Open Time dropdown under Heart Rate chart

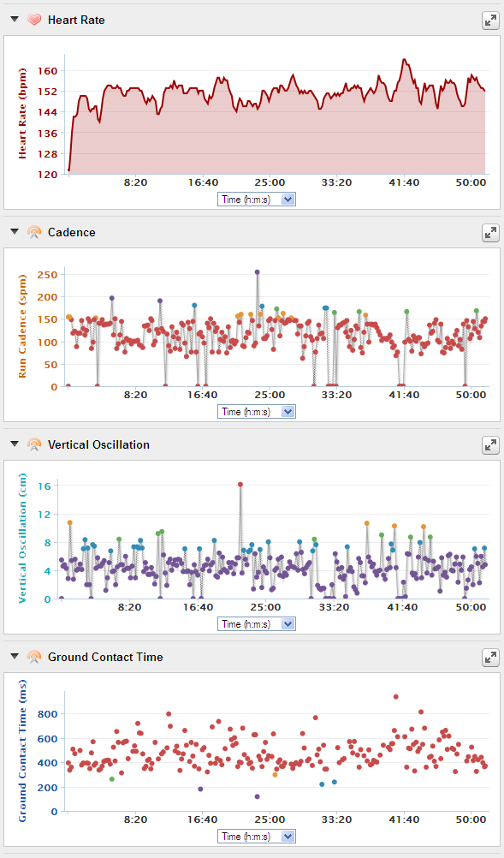tap(257, 200)
